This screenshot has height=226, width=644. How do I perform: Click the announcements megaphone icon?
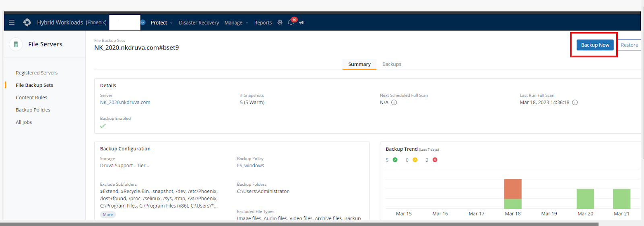click(301, 23)
